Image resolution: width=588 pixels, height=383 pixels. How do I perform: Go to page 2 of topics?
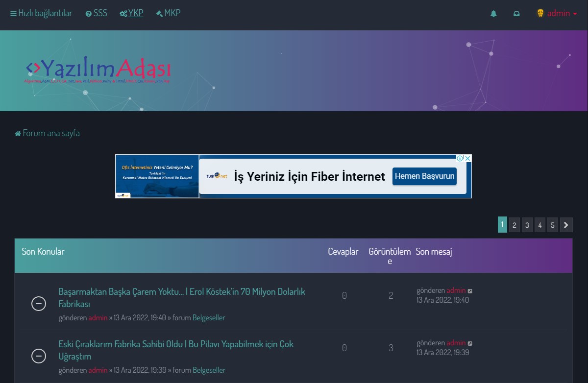[x=514, y=225]
